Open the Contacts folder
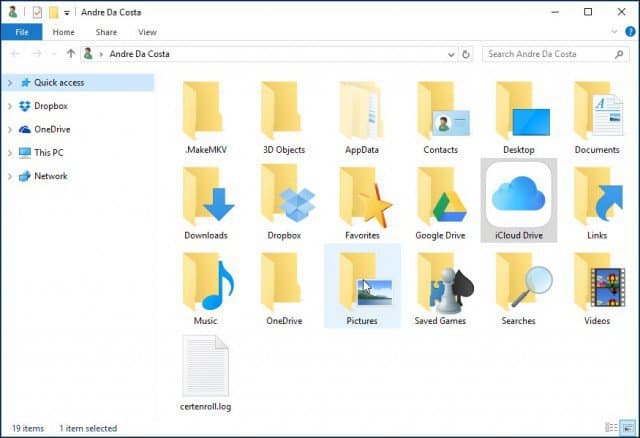 pos(440,118)
